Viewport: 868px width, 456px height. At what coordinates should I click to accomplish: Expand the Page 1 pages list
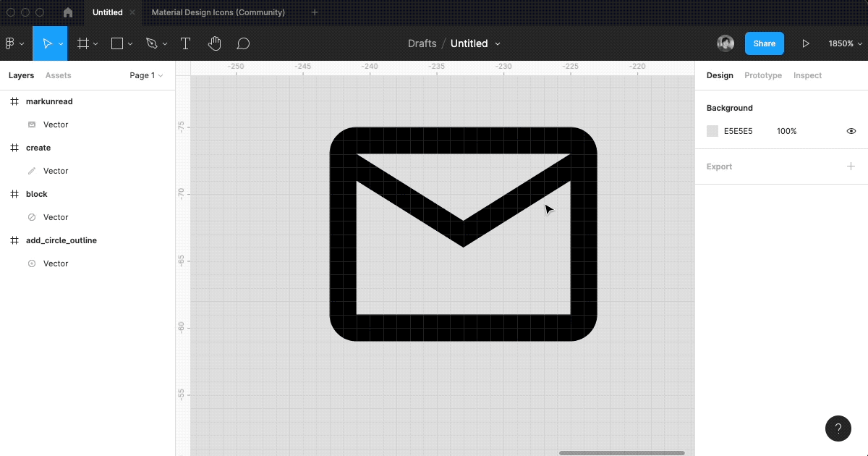coord(145,75)
